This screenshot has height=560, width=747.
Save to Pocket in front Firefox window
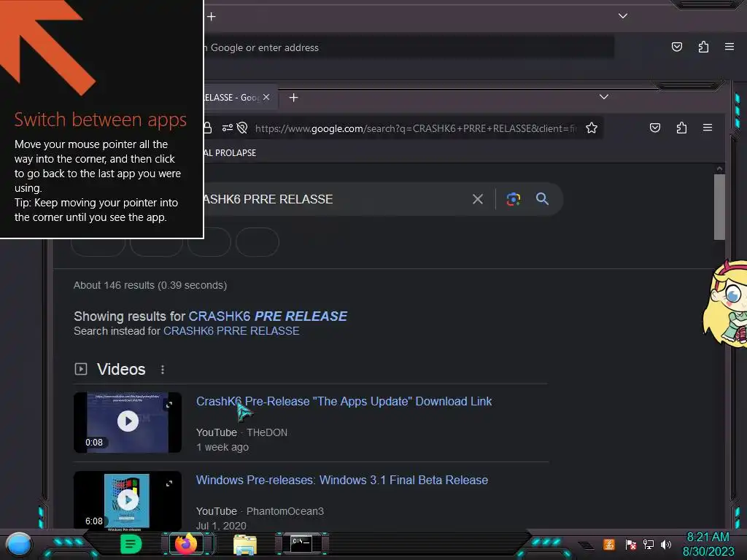[655, 128]
